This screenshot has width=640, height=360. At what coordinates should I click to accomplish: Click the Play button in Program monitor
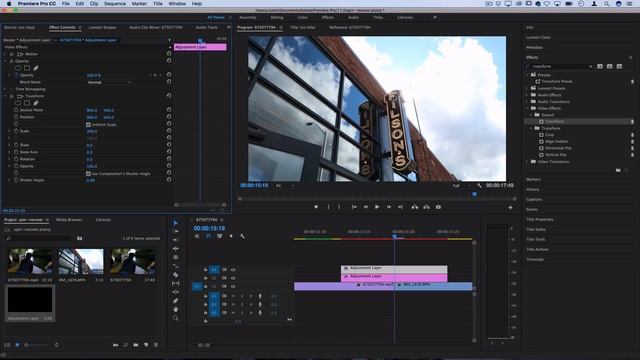tap(377, 207)
